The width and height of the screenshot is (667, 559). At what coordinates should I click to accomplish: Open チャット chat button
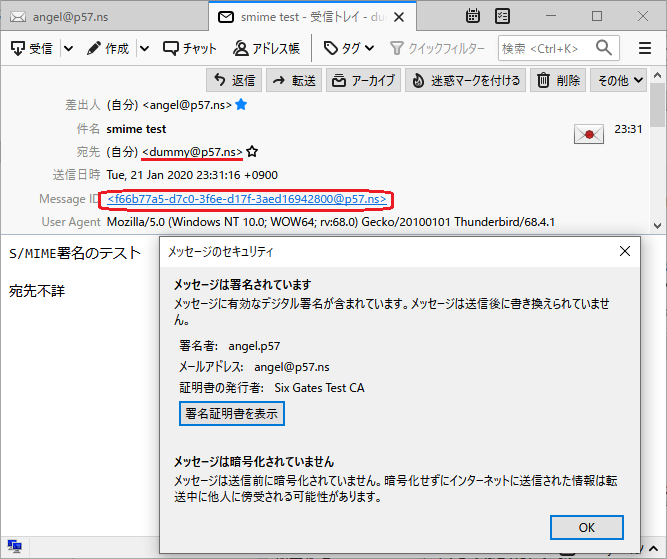pos(190,48)
